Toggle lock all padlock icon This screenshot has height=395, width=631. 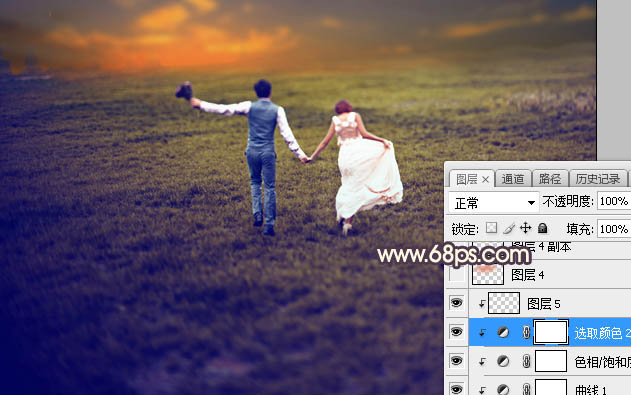pyautogui.click(x=542, y=228)
